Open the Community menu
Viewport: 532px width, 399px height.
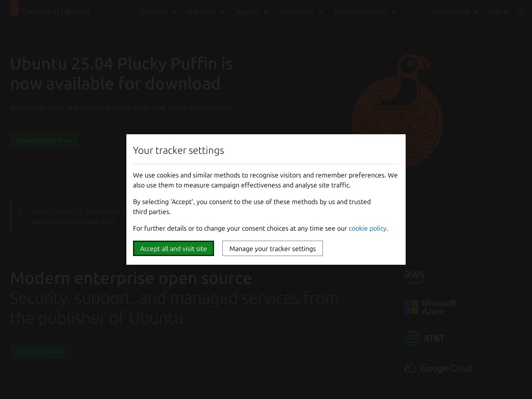(301, 12)
